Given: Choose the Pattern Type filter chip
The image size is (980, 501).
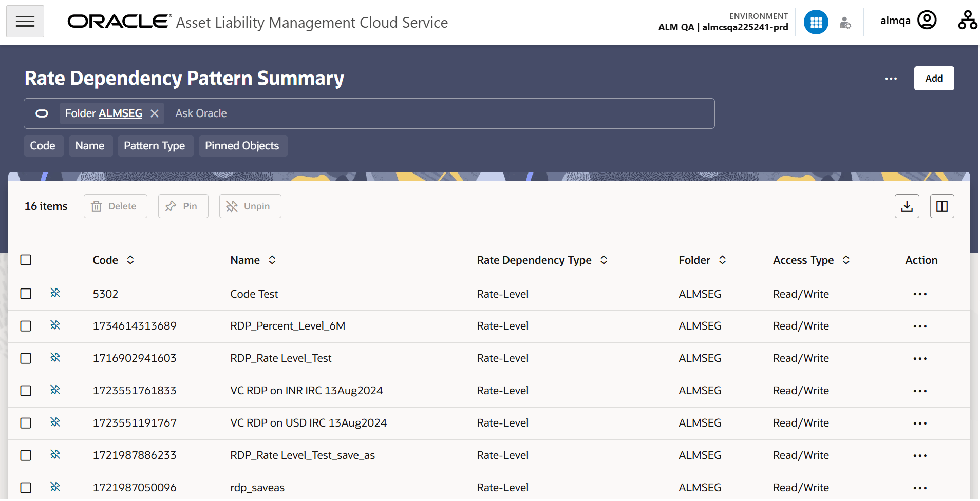Looking at the screenshot, I should click(155, 146).
